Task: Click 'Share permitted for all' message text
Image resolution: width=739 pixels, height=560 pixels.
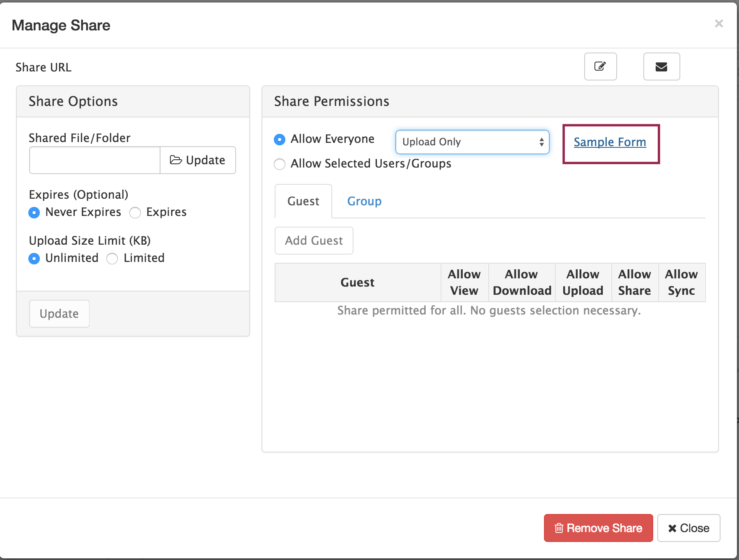Action: [489, 310]
